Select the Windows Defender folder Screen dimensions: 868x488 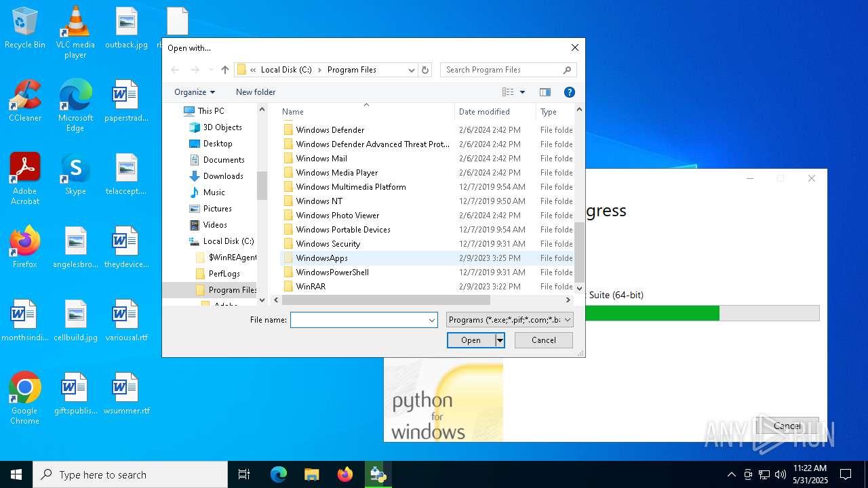tap(330, 130)
